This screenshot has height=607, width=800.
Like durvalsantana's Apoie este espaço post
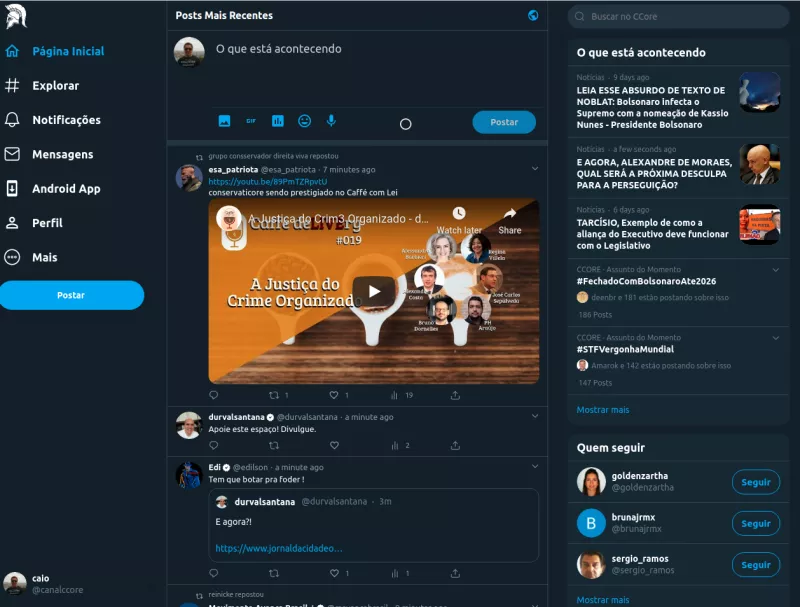334,445
